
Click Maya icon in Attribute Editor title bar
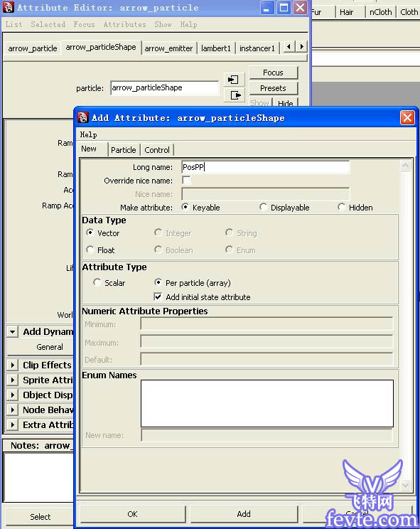[x=9, y=7]
